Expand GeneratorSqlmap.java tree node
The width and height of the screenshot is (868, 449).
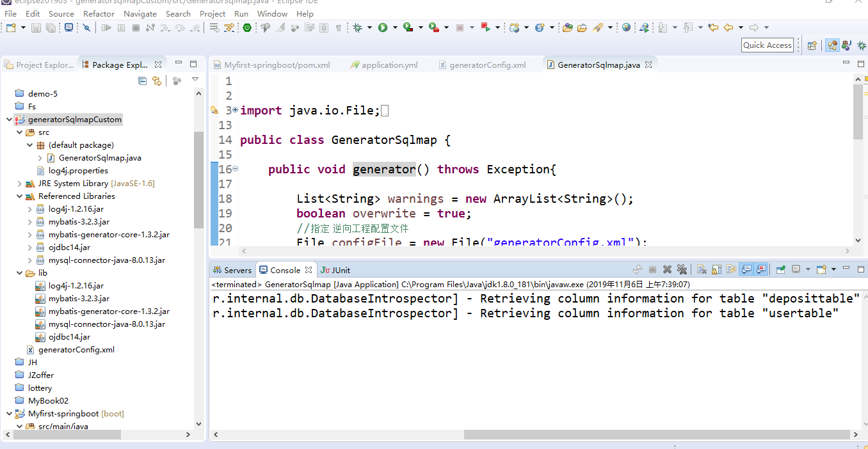point(40,158)
